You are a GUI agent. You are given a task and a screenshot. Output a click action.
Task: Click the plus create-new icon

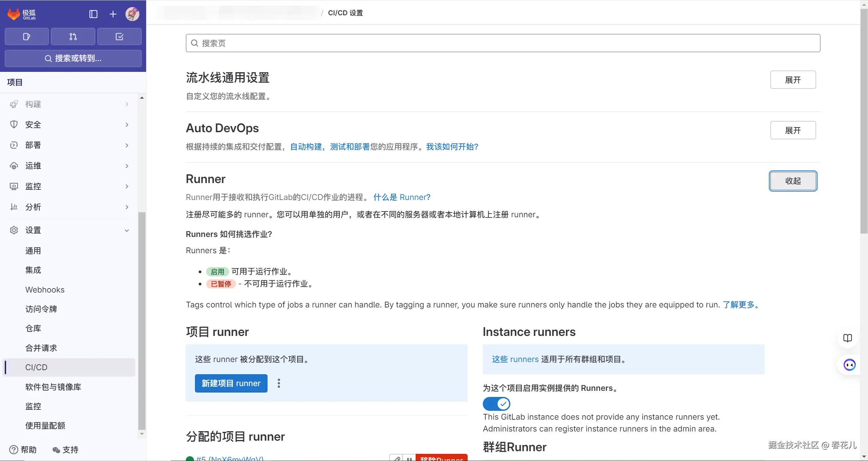tap(113, 14)
